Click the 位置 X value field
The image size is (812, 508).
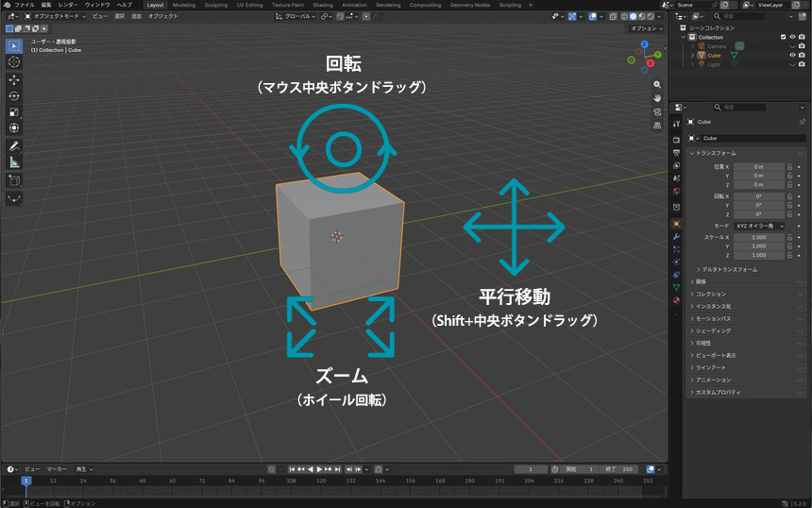pos(759,167)
